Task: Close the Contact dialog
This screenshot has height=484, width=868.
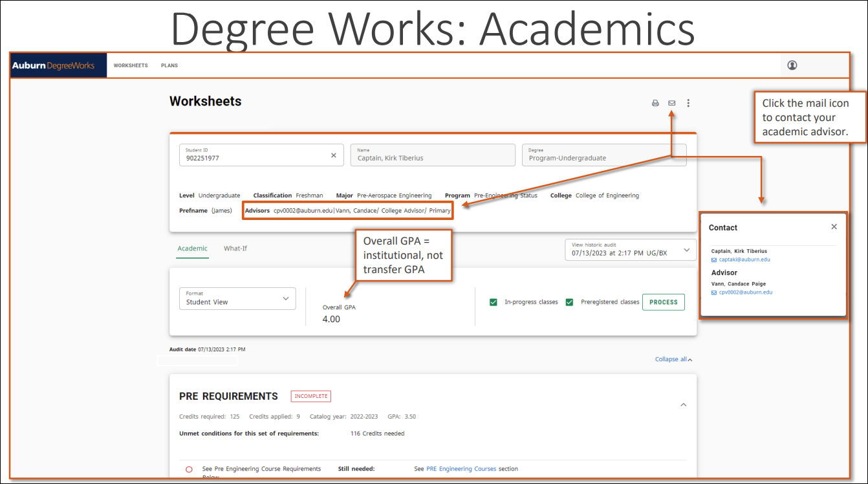Action: tap(834, 226)
